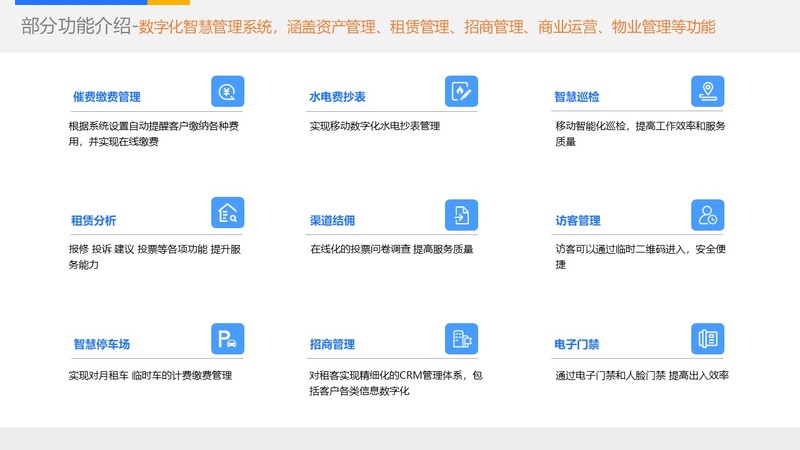The width and height of the screenshot is (800, 450).
Task: Click the 水电费抄表 edit meter icon
Action: point(461,91)
